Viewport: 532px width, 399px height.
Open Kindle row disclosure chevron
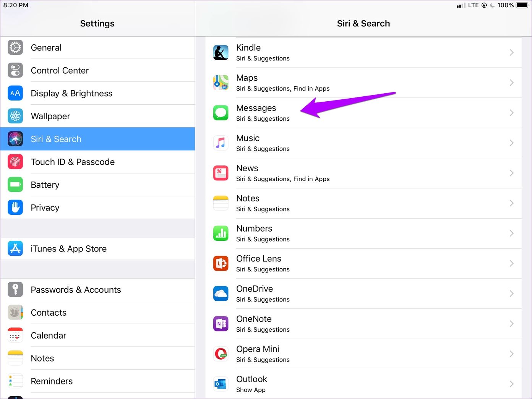512,52
